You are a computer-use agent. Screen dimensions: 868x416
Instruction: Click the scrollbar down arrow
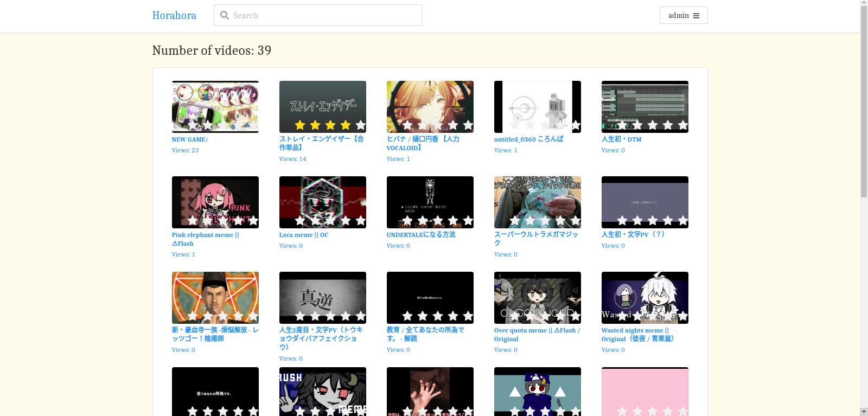click(864, 412)
